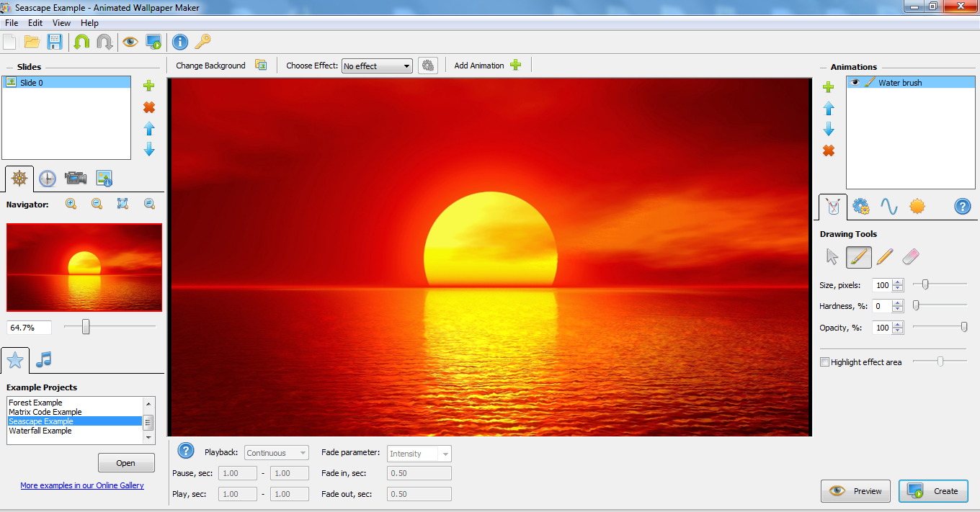Delete the selected Water brush animation

828,151
